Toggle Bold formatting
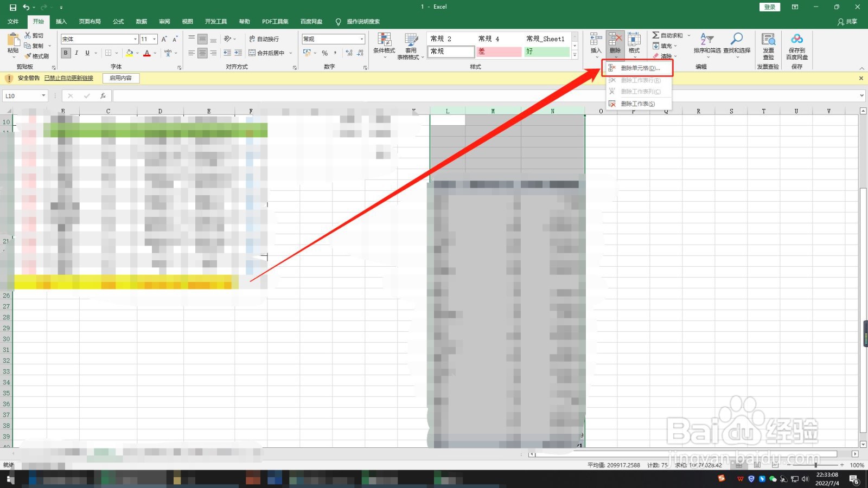Image resolution: width=868 pixels, height=488 pixels. (66, 53)
